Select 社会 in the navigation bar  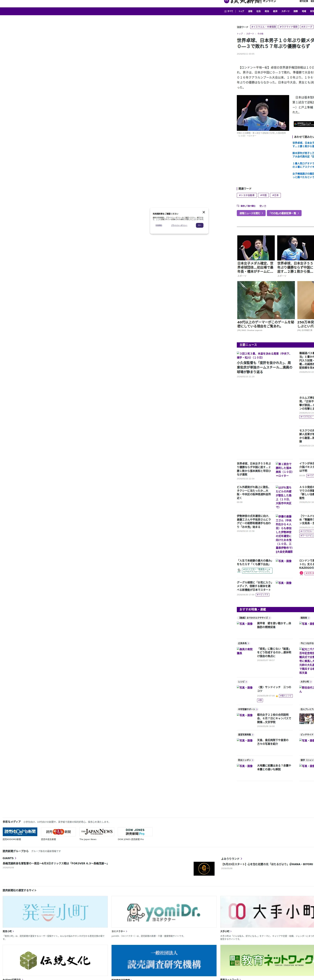pos(258,11)
